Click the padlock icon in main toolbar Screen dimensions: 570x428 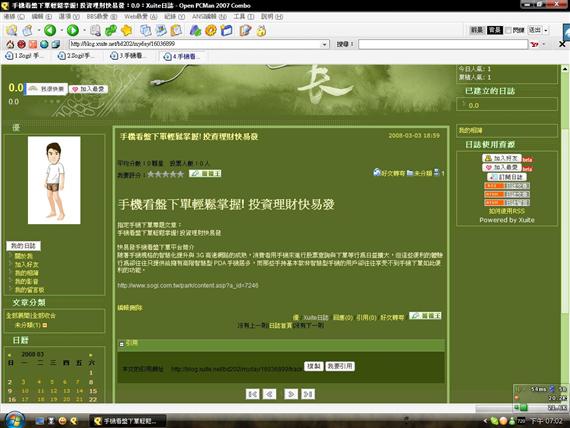(x=261, y=31)
